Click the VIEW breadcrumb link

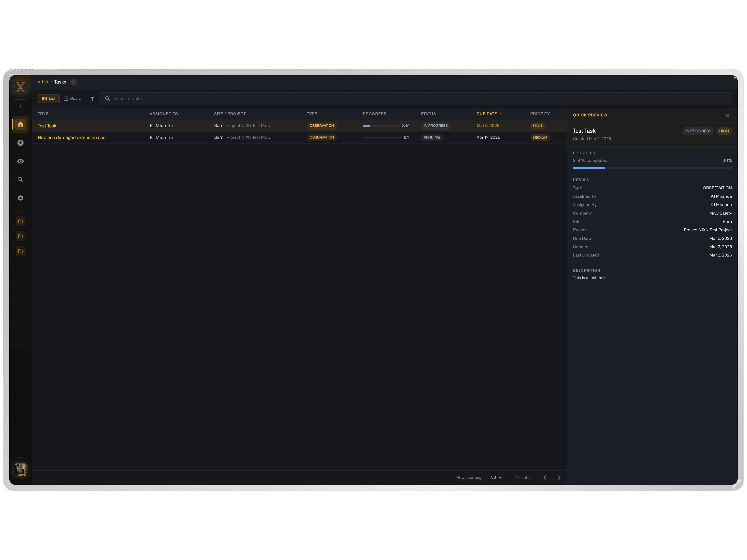pos(43,82)
